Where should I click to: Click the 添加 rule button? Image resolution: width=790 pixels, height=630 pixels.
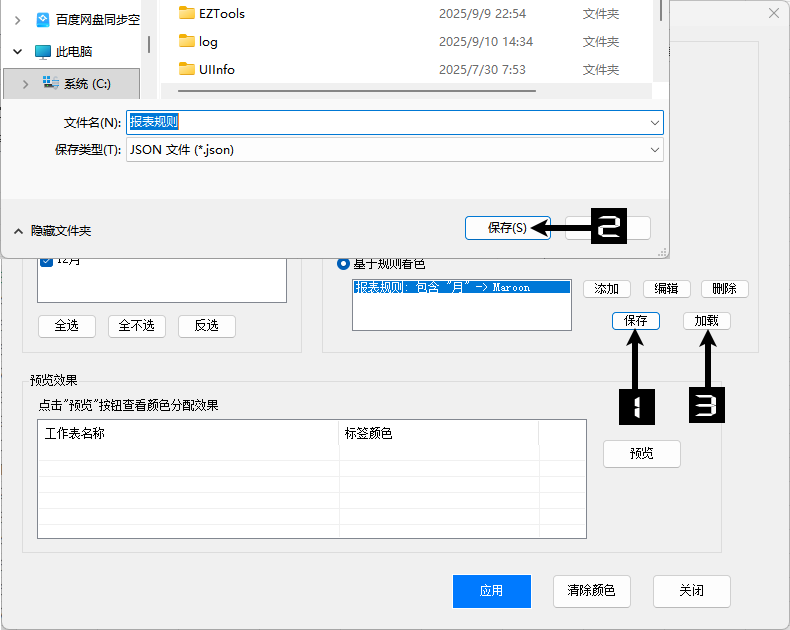[x=606, y=288]
